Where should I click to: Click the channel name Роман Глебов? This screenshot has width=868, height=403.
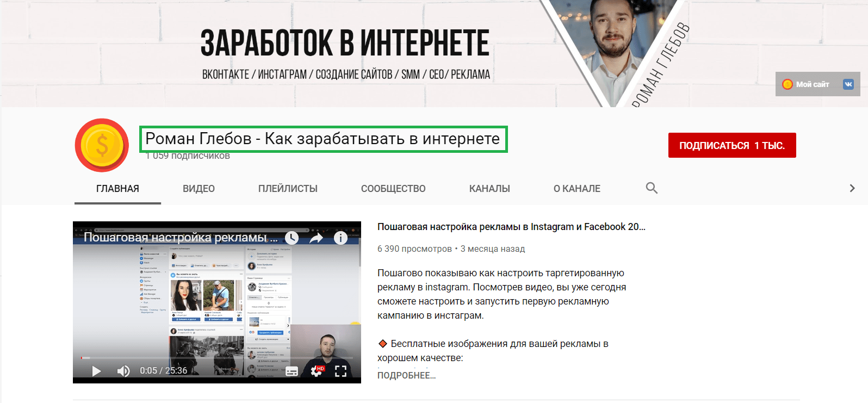pos(323,139)
